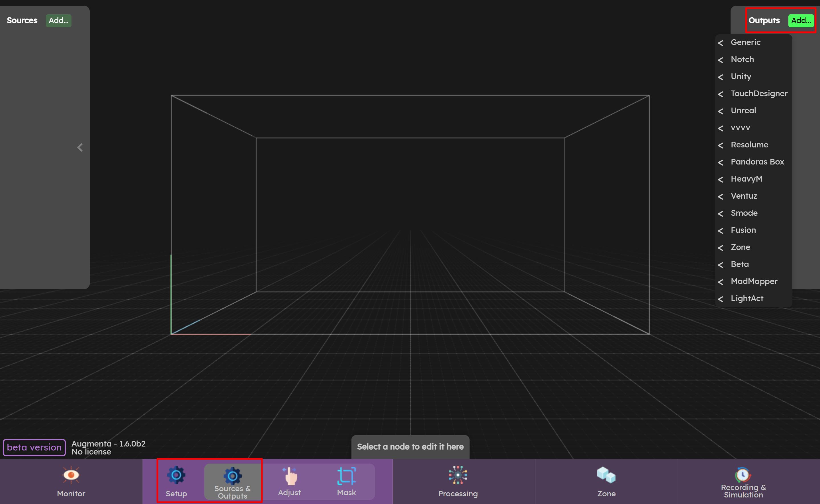Click the Setup gear icon

pyautogui.click(x=176, y=475)
